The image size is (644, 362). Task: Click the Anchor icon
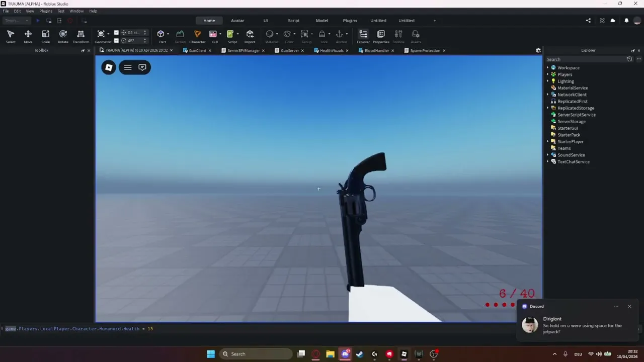pyautogui.click(x=339, y=34)
